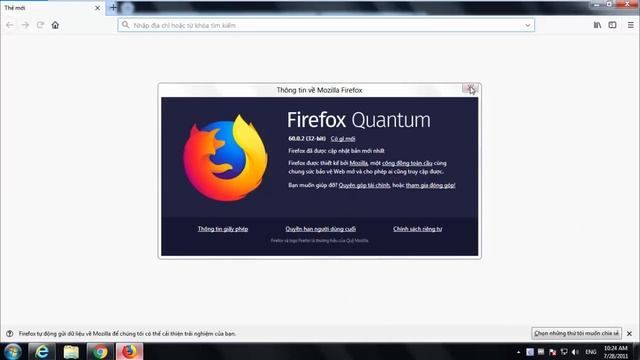Open the taskbar clock and date
Screen dimensions: 640x360
coord(616,352)
